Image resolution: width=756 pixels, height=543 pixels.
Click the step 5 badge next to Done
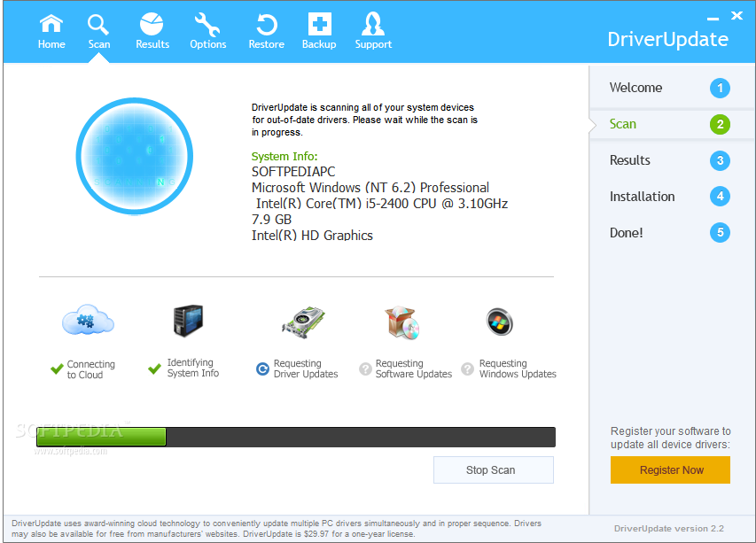[x=720, y=233]
